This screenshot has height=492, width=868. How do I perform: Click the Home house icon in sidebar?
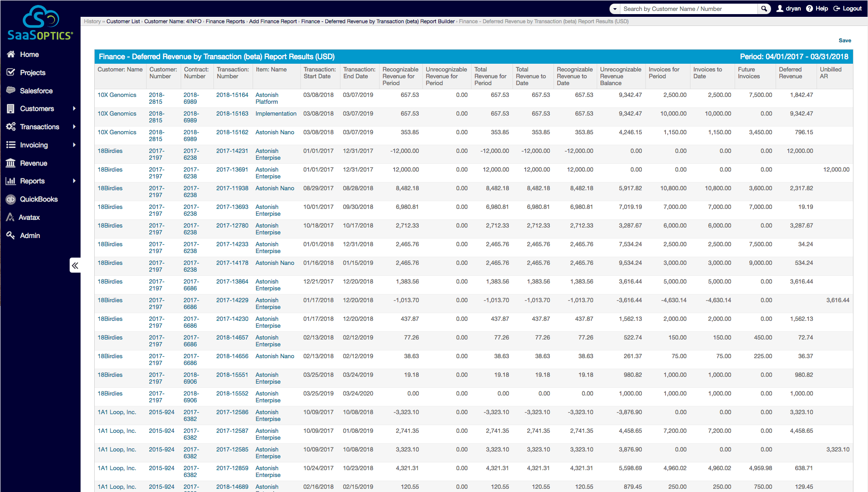[11, 54]
